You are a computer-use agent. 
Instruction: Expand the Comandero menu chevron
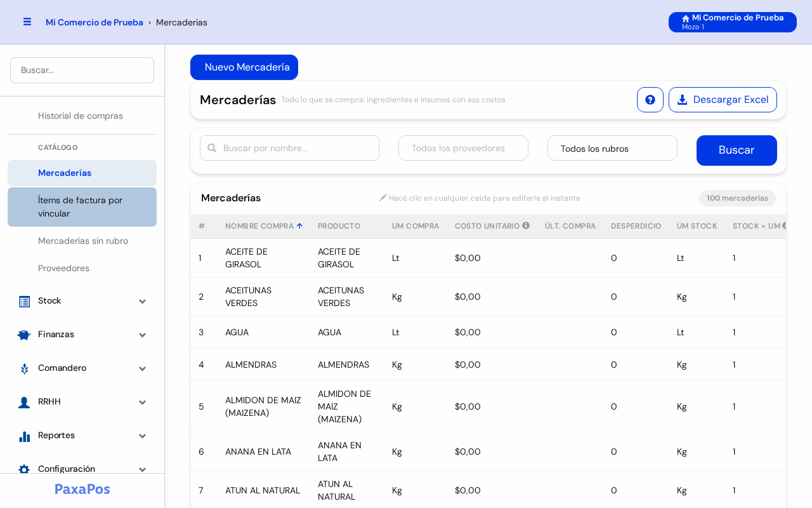click(x=143, y=368)
